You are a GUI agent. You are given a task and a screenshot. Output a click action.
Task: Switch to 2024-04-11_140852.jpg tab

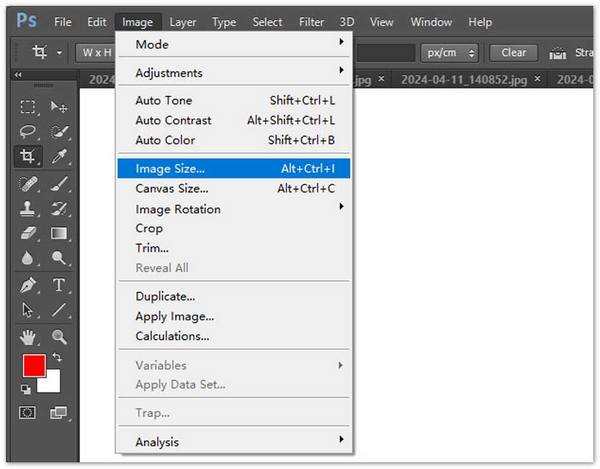pyautogui.click(x=464, y=80)
